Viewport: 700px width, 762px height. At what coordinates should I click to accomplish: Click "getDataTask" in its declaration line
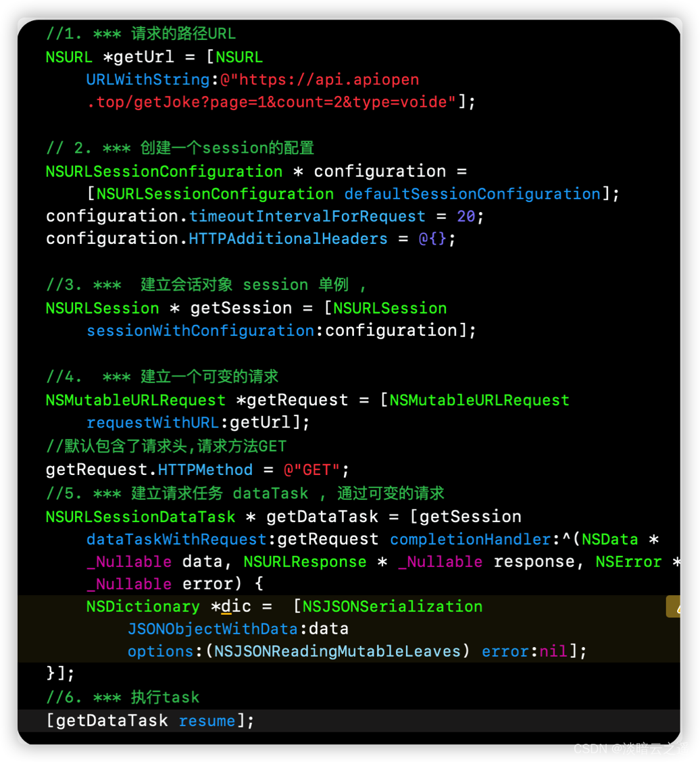coord(322,517)
